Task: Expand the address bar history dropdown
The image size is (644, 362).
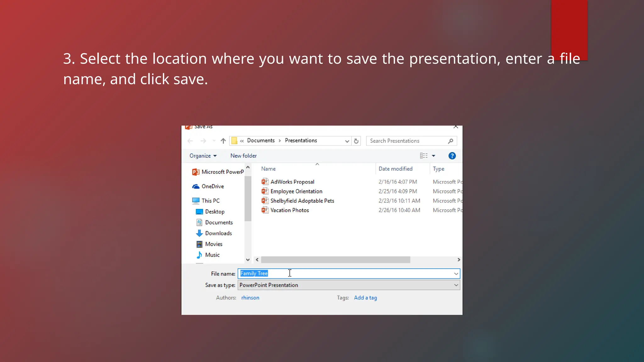Action: (x=347, y=141)
